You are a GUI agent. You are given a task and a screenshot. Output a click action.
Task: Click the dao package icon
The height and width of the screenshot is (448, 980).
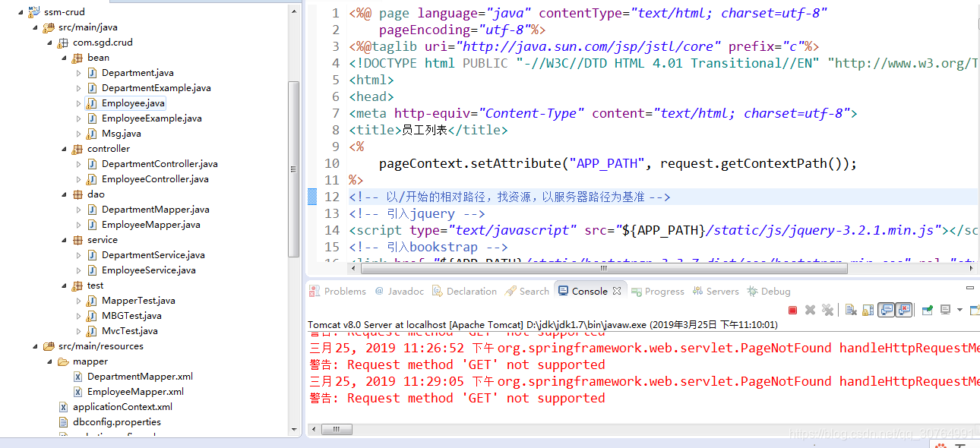coord(77,194)
